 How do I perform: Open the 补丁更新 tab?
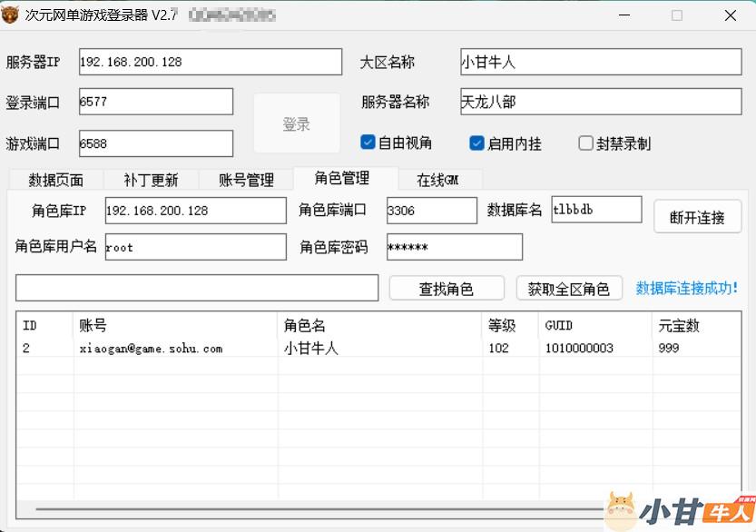pyautogui.click(x=151, y=180)
